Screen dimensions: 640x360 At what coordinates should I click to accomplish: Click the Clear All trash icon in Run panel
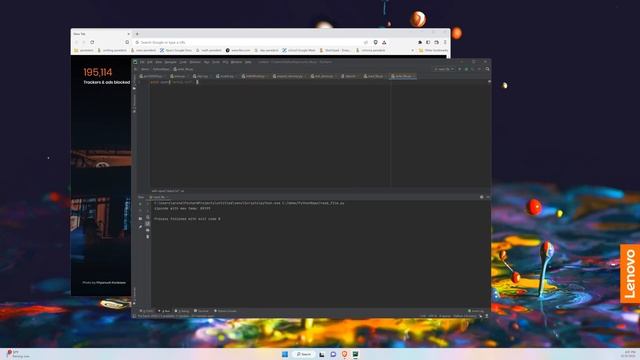pos(148,237)
